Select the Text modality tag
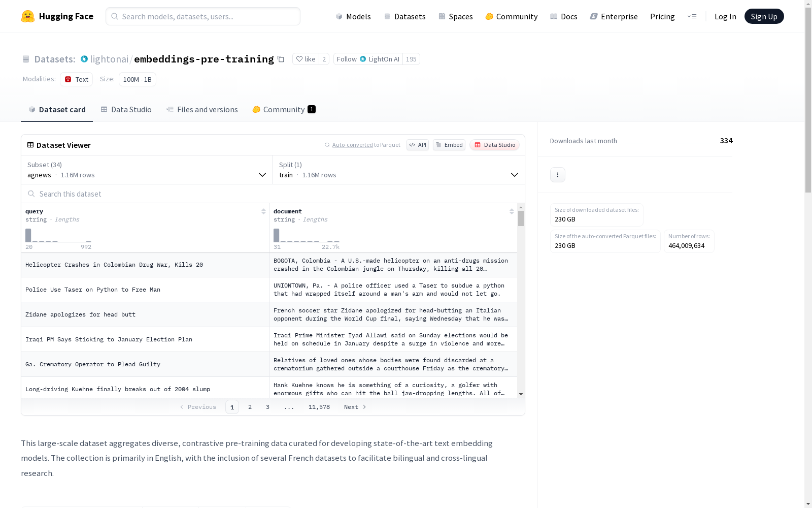This screenshot has width=812, height=508. tap(77, 79)
